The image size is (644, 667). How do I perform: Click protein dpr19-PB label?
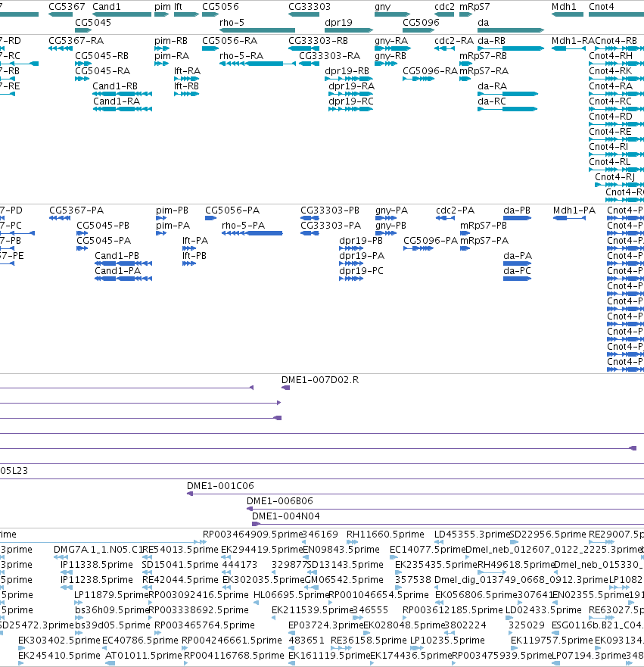click(361, 240)
